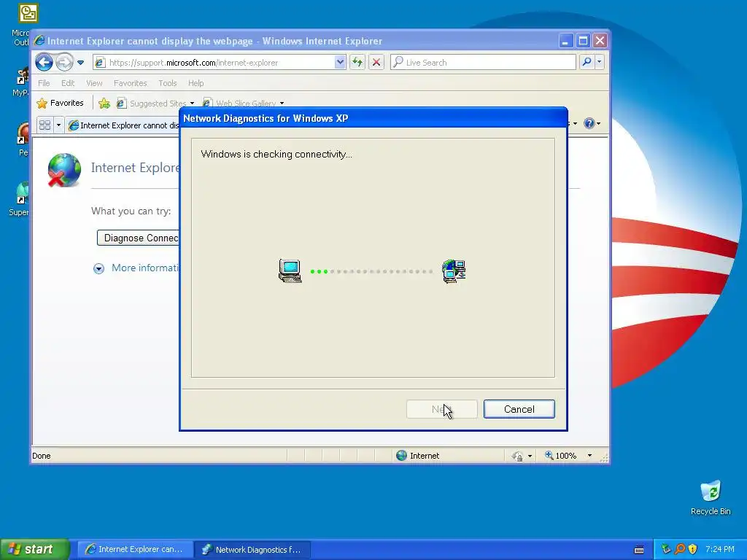This screenshot has width=747, height=560.
Task: Open the Help menu
Action: pyautogui.click(x=196, y=83)
